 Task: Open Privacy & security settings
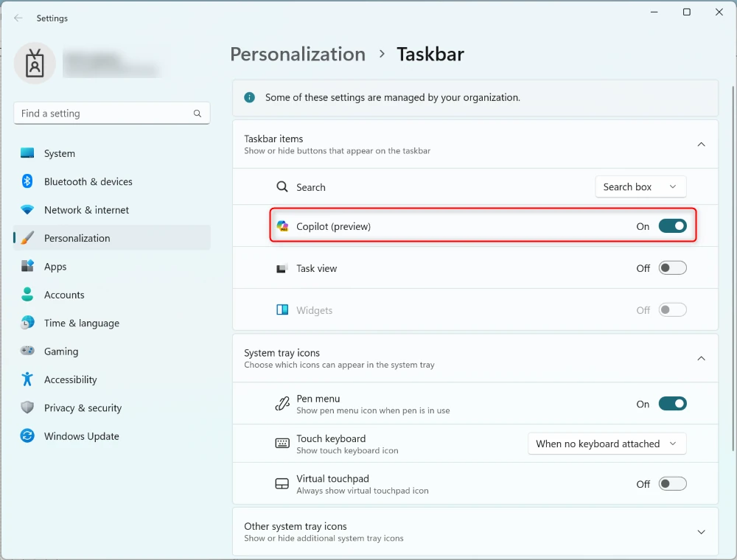coord(112,407)
